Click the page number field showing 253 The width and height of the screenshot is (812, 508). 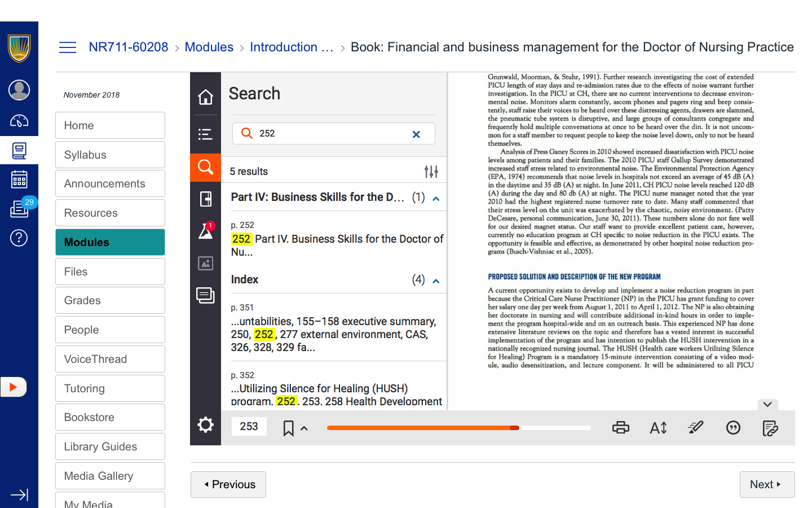(x=249, y=427)
